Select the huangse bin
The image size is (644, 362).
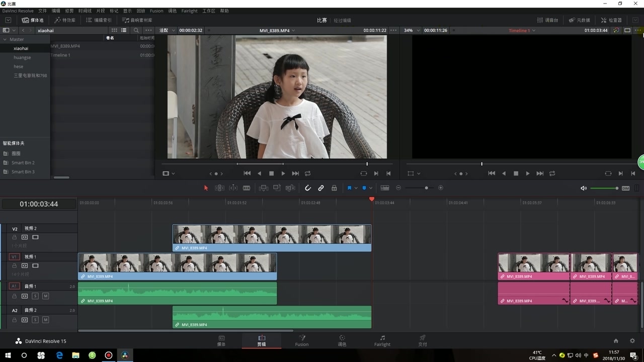pyautogui.click(x=22, y=57)
